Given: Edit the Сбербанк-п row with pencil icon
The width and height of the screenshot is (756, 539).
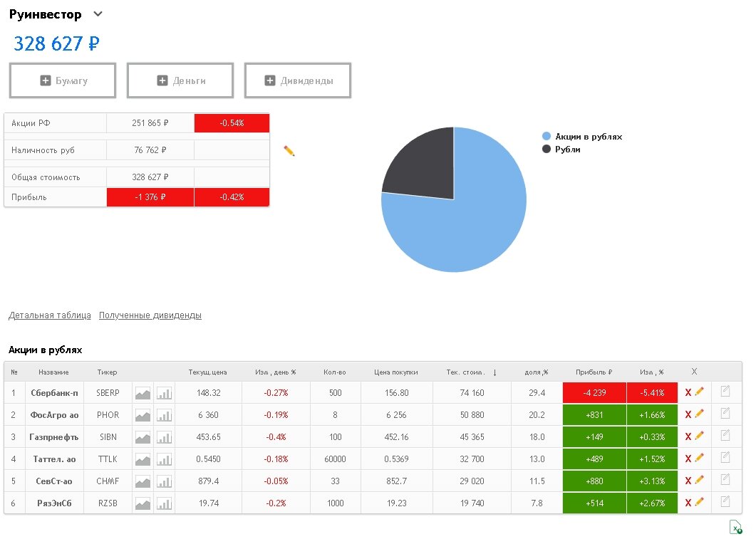Looking at the screenshot, I should pos(699,392).
